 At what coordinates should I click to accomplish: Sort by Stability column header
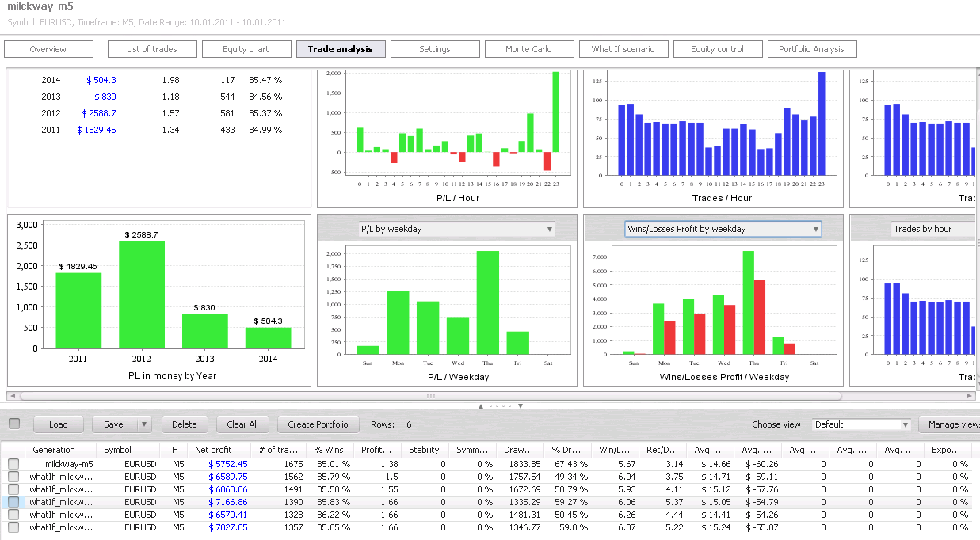point(424,450)
